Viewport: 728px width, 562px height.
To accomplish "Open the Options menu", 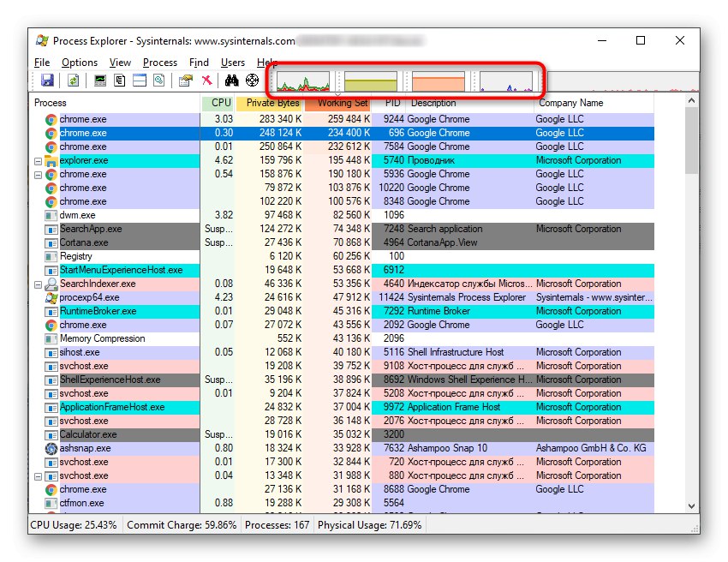I will 80,63.
